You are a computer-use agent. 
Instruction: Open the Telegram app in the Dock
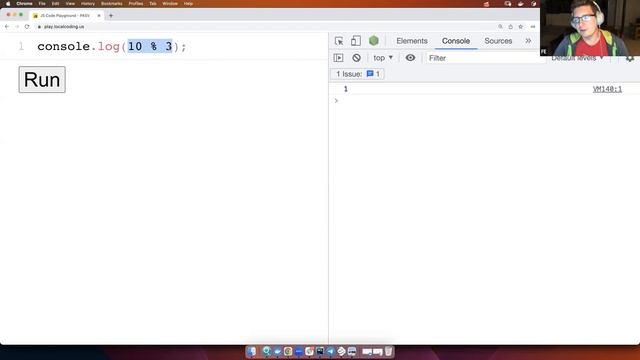(x=330, y=351)
